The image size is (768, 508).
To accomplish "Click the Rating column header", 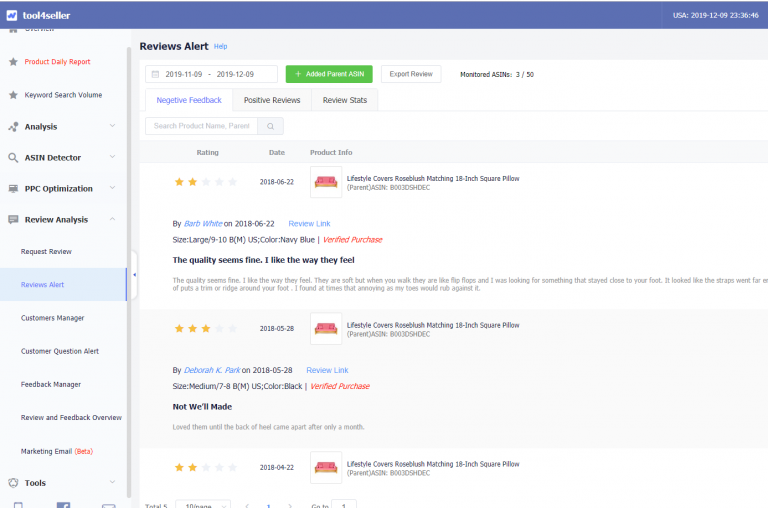I will 208,153.
